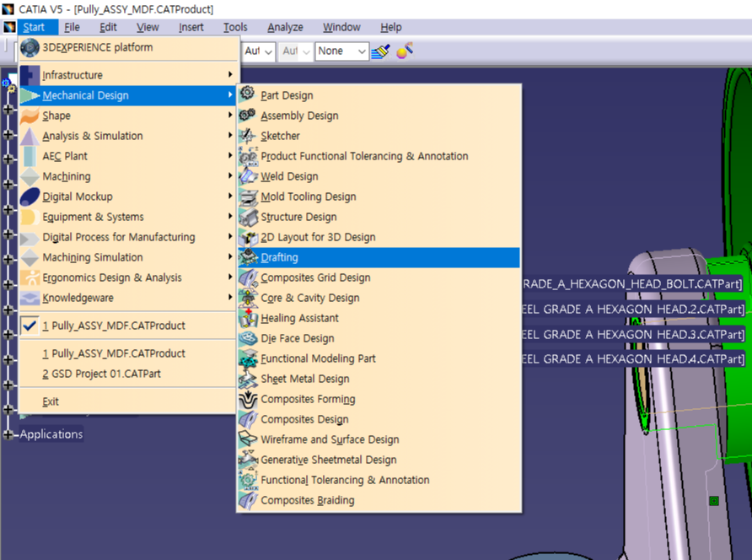Click the Composites Forming icon

[248, 399]
